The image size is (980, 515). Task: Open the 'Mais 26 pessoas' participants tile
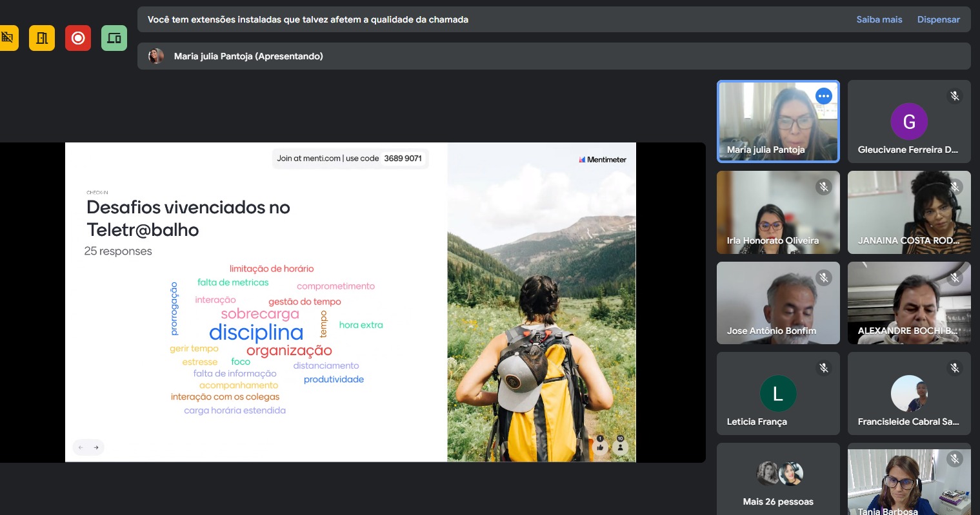click(x=777, y=479)
